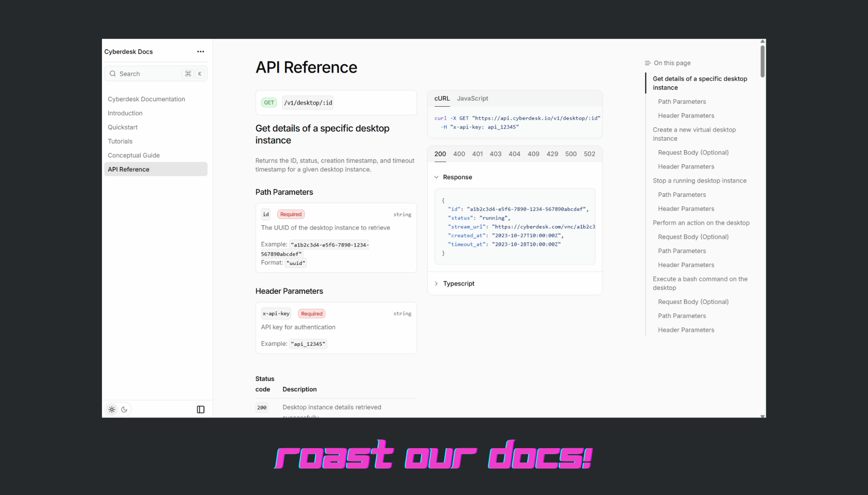This screenshot has height=495, width=868.
Task: Click the "api_12345" example value
Action: 308,344
